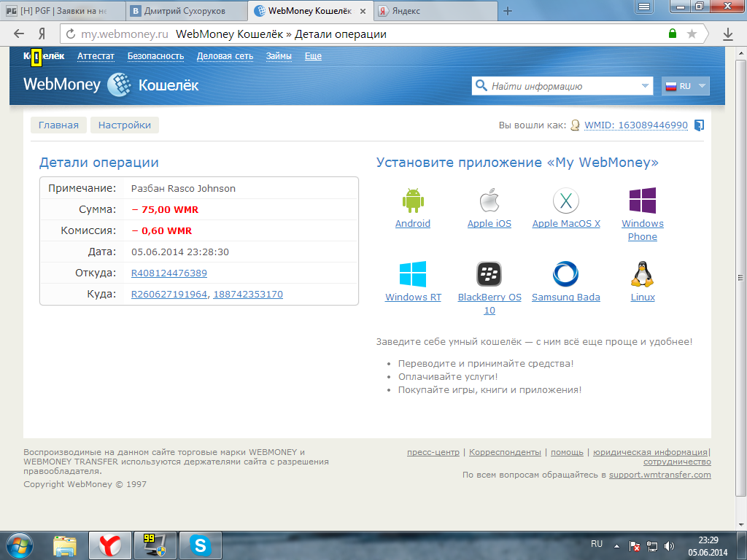This screenshot has height=560, width=747.
Task: Click the WebMoney globe logo
Action: [119, 85]
